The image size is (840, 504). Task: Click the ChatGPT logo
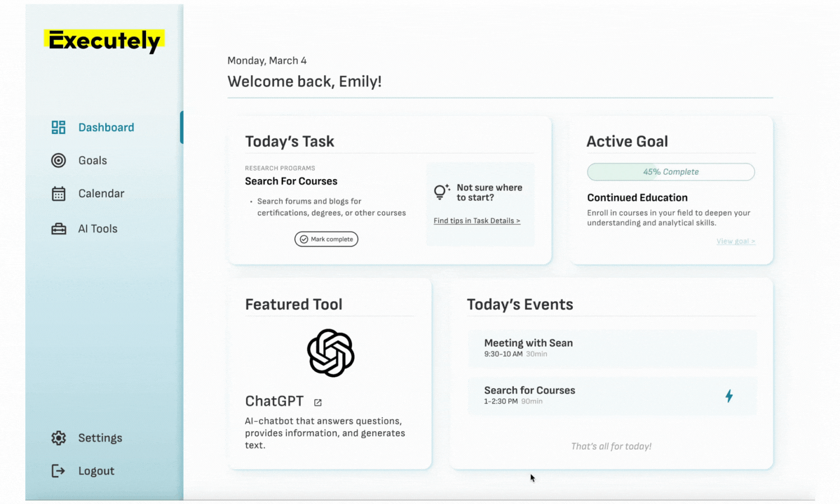pos(330,353)
